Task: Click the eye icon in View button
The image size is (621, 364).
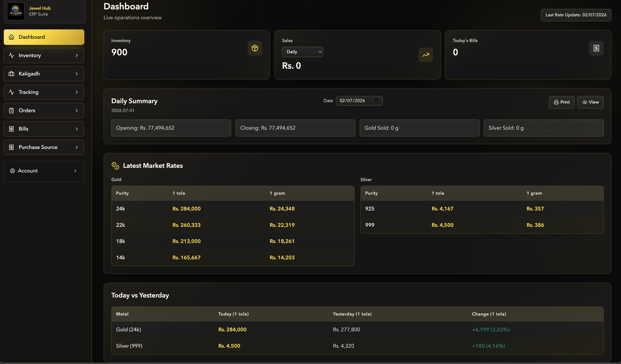Action: [x=584, y=102]
